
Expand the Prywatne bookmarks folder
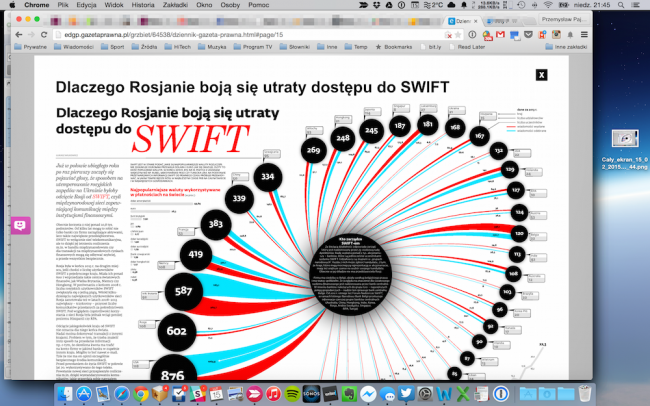(x=30, y=47)
